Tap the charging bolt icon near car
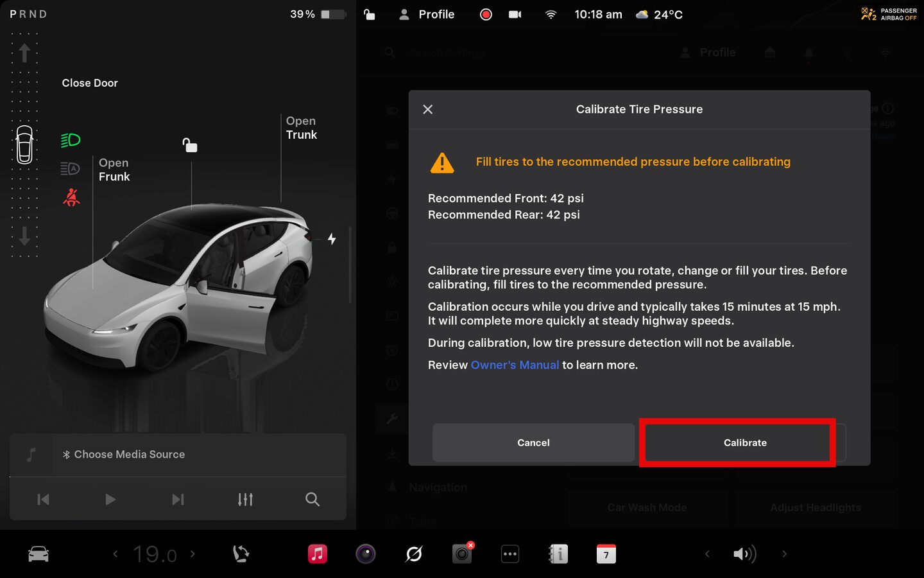Image resolution: width=924 pixels, height=578 pixels. pos(332,239)
